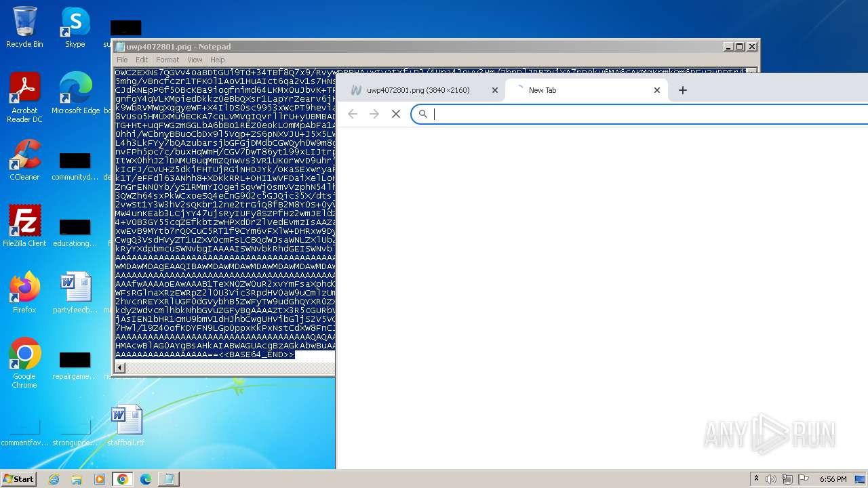Select the educationg... desktop file
This screenshot has width=868, height=488.
(75, 233)
